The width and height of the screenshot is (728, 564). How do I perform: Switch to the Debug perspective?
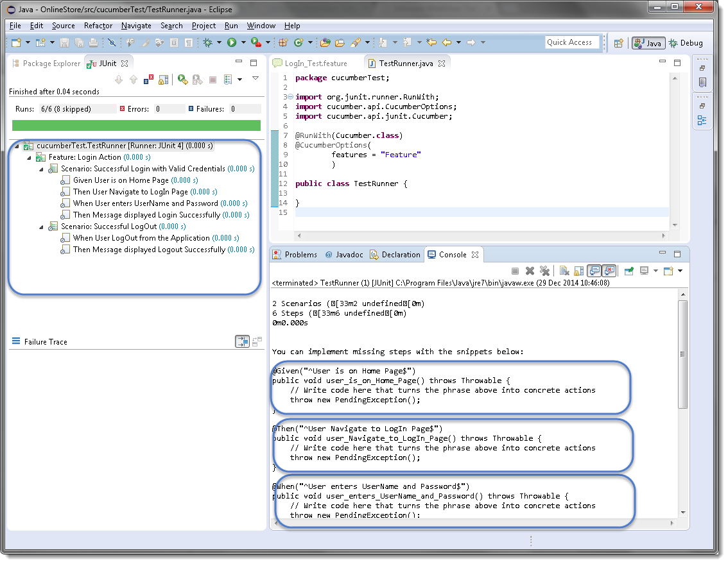[686, 43]
